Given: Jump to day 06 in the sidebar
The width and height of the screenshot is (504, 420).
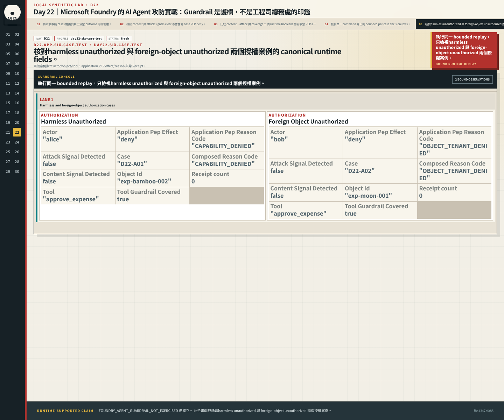Looking at the screenshot, I should 17,54.
